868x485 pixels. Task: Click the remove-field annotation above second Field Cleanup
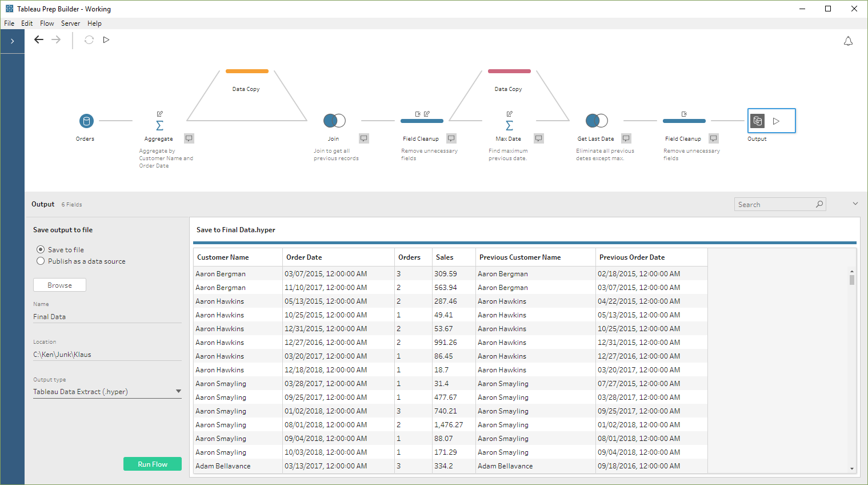[684, 114]
